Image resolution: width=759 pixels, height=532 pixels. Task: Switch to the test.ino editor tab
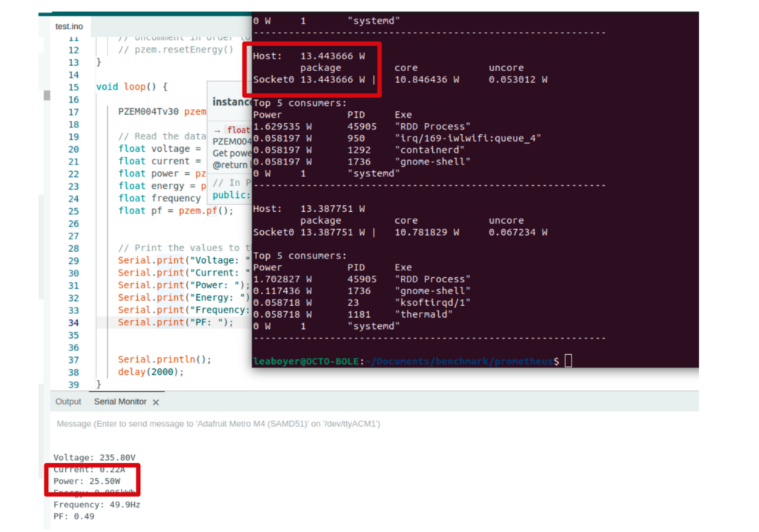coord(69,26)
